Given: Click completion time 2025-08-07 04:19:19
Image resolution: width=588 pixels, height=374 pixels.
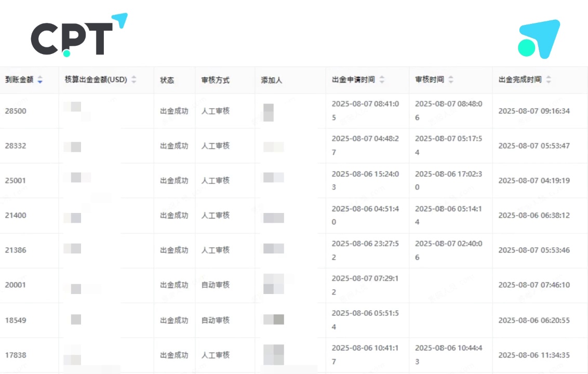Looking at the screenshot, I should pos(534,180).
